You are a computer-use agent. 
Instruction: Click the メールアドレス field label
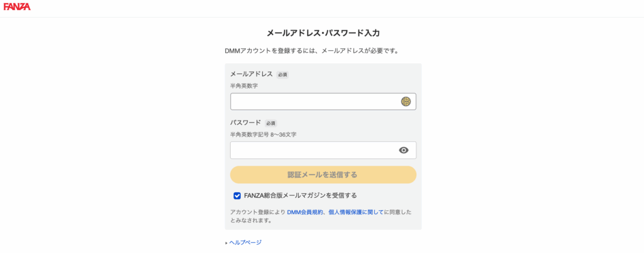click(252, 74)
